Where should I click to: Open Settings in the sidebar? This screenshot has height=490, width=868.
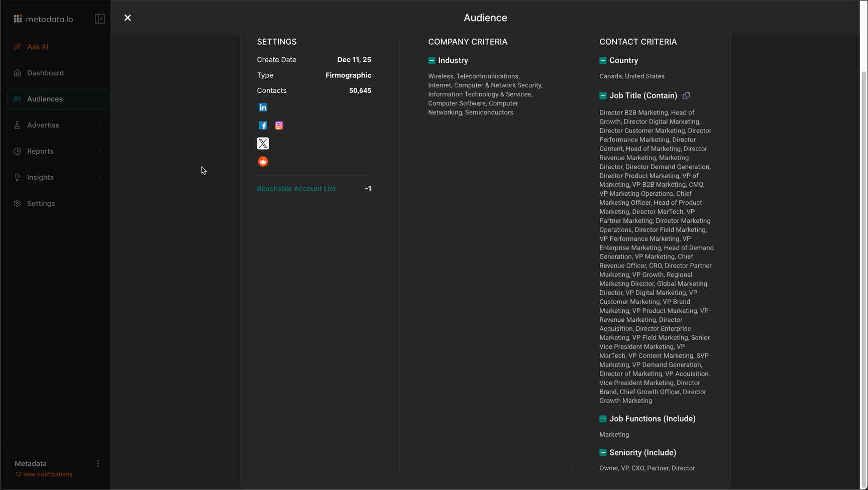(x=41, y=204)
